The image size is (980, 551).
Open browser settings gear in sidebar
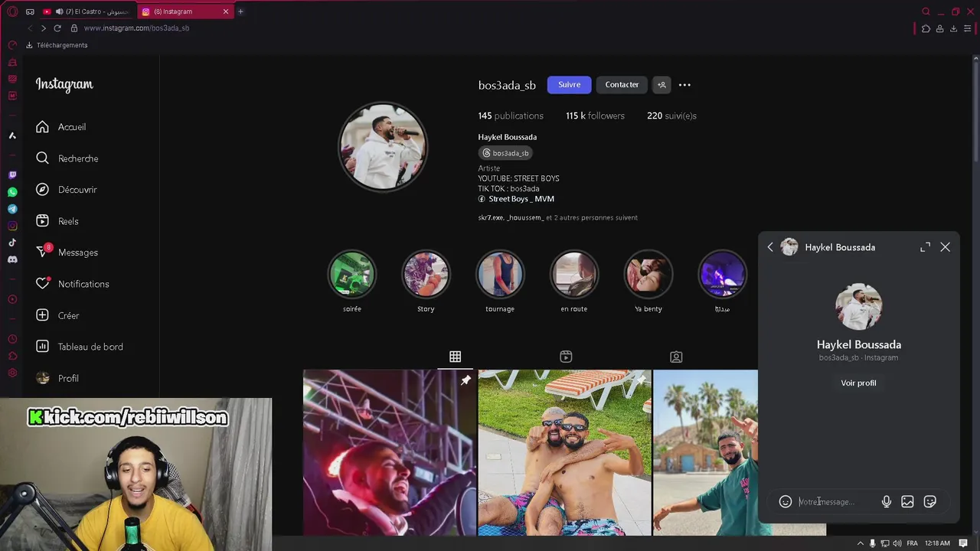[12, 373]
